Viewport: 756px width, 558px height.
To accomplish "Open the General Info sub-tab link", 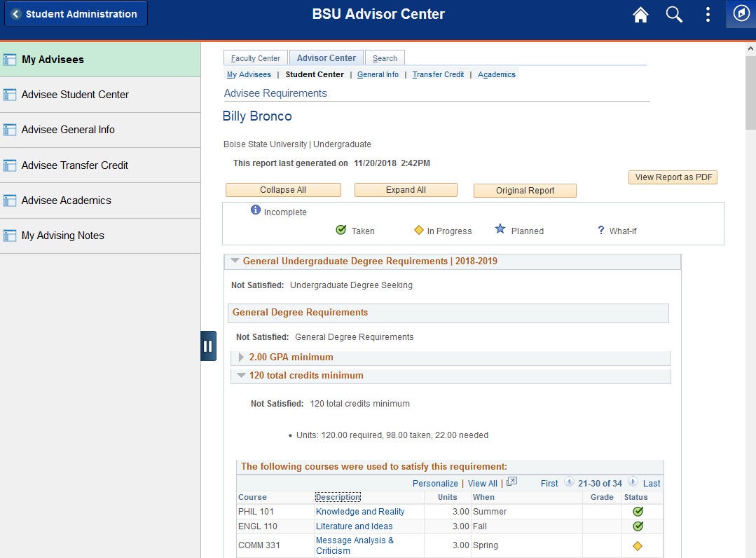I will (378, 74).
